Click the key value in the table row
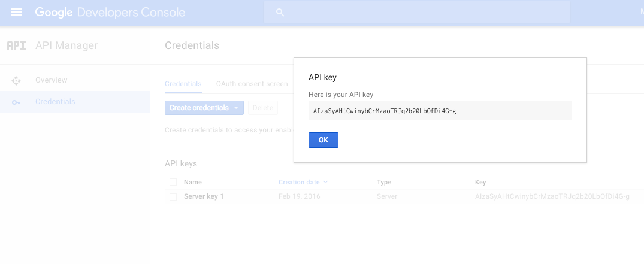 pos(552,196)
